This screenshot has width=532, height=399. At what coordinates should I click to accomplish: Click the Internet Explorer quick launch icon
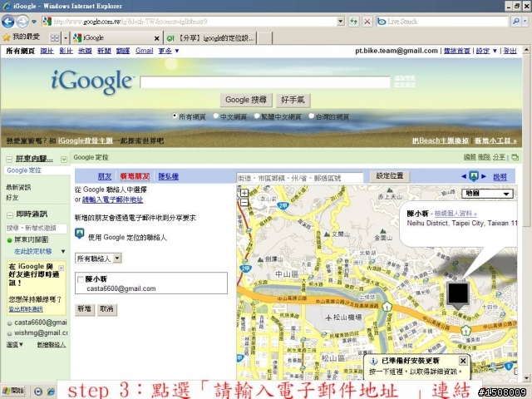[50, 392]
